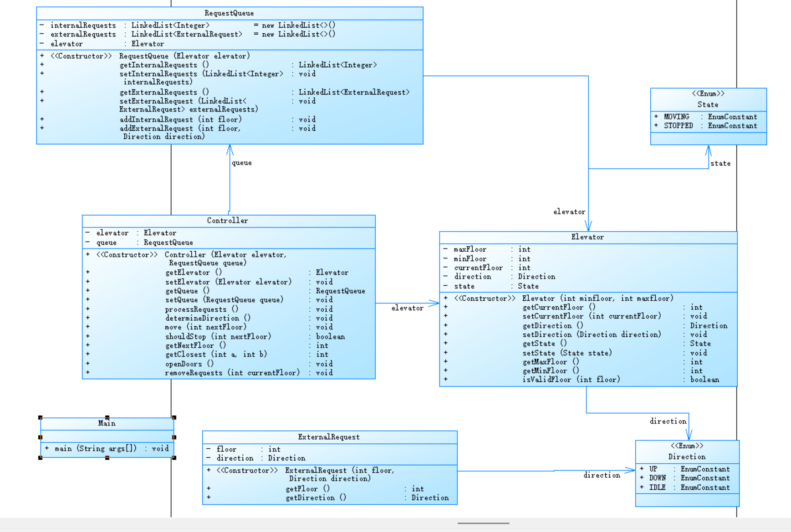Image resolution: width=791 pixels, height=532 pixels.
Task: Click the floor : int attribute
Action: pyautogui.click(x=244, y=450)
